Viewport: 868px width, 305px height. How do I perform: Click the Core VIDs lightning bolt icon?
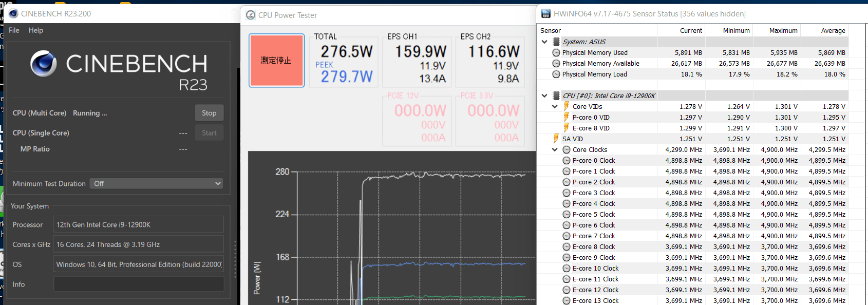coord(567,106)
